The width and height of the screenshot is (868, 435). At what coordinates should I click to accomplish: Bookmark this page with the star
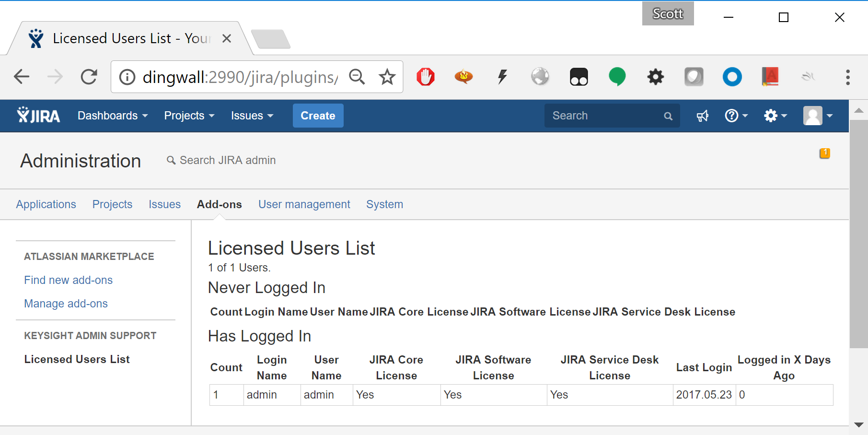pyautogui.click(x=387, y=77)
